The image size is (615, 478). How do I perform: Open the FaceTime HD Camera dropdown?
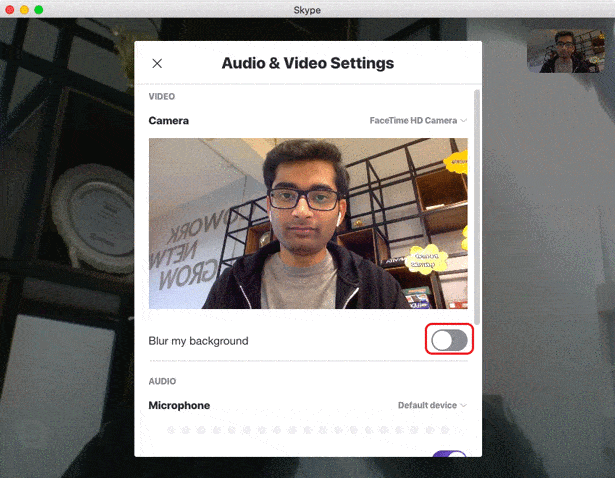pyautogui.click(x=418, y=120)
